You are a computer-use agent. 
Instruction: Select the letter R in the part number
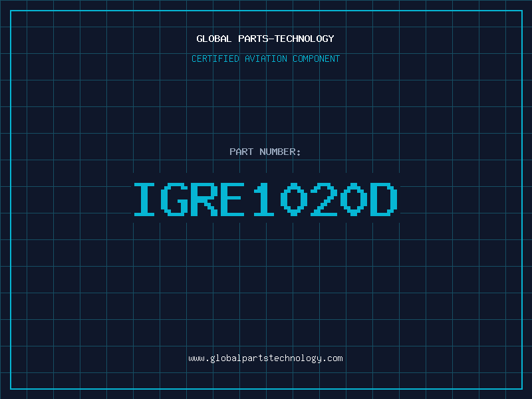(x=204, y=199)
